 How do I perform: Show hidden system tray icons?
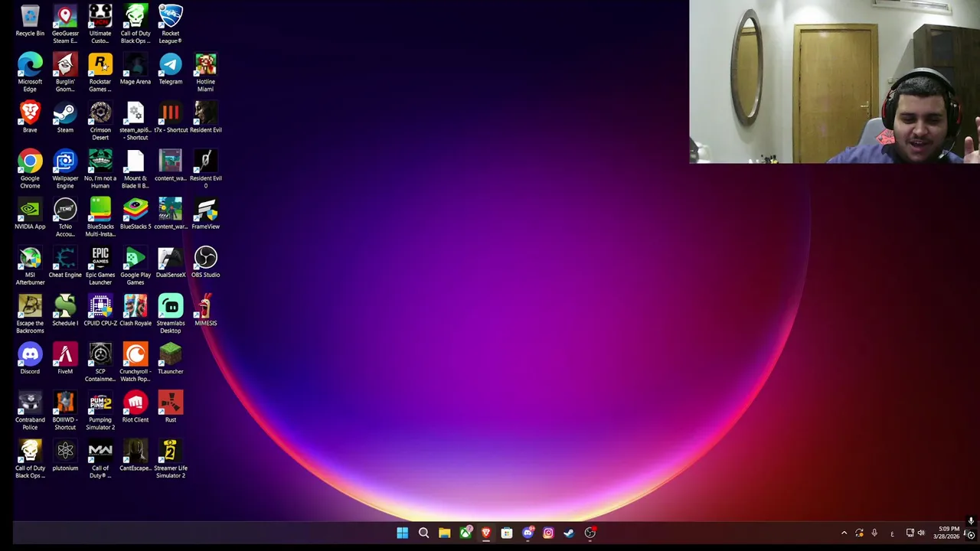pos(844,533)
